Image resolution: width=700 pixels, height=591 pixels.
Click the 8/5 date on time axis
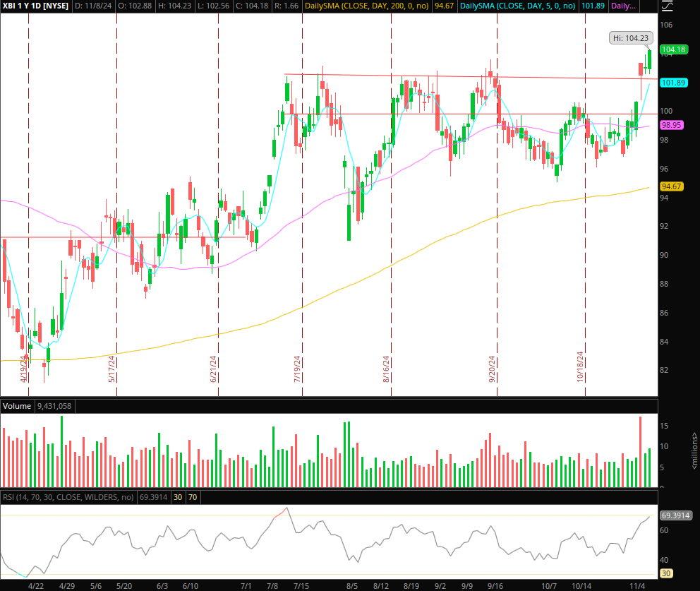point(352,586)
